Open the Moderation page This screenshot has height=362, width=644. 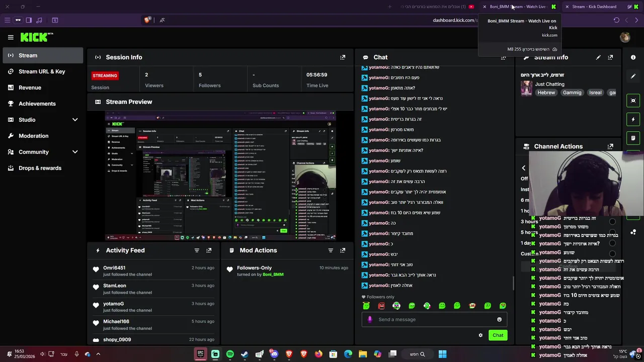pos(43,136)
